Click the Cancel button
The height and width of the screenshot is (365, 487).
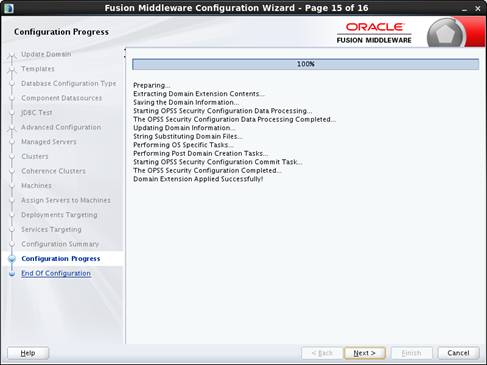coord(458,353)
